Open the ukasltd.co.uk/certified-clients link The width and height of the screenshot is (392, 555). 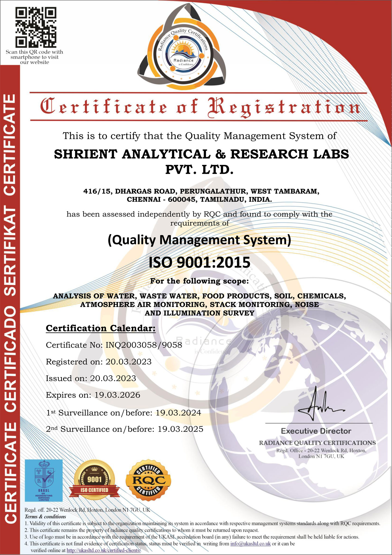click(x=104, y=550)
